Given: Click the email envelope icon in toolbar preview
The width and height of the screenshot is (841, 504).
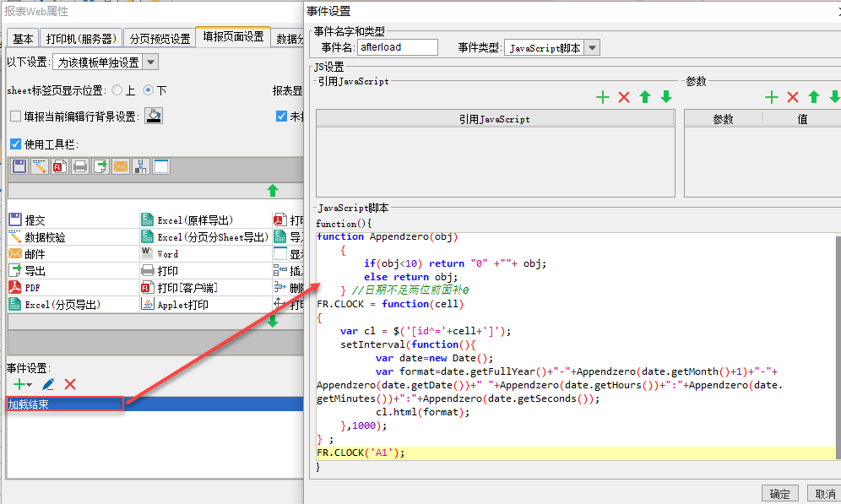Looking at the screenshot, I should [x=121, y=166].
